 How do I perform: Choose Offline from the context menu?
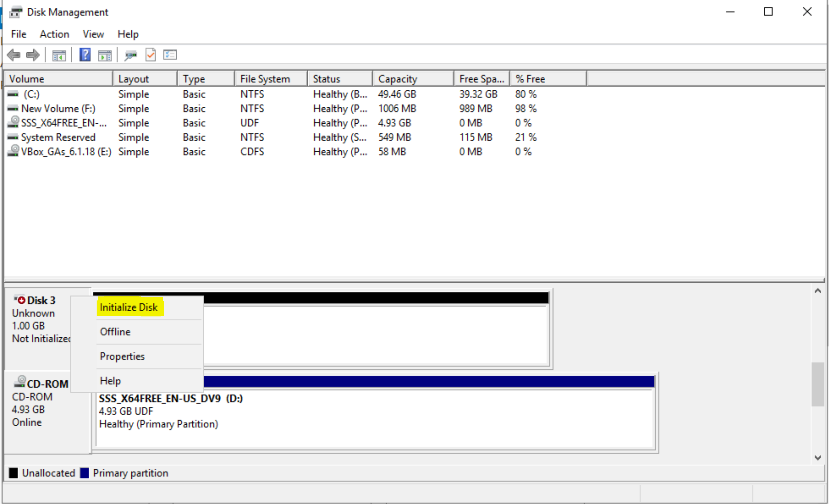(x=136, y=332)
